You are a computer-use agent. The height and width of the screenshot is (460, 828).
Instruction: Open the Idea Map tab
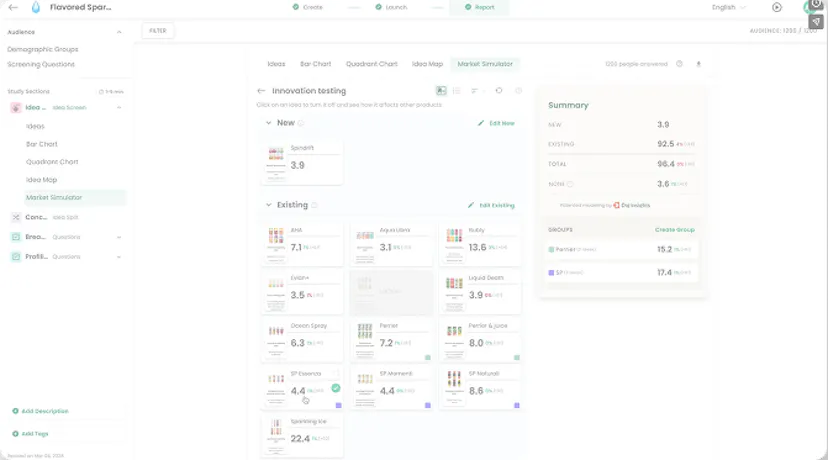coord(427,64)
